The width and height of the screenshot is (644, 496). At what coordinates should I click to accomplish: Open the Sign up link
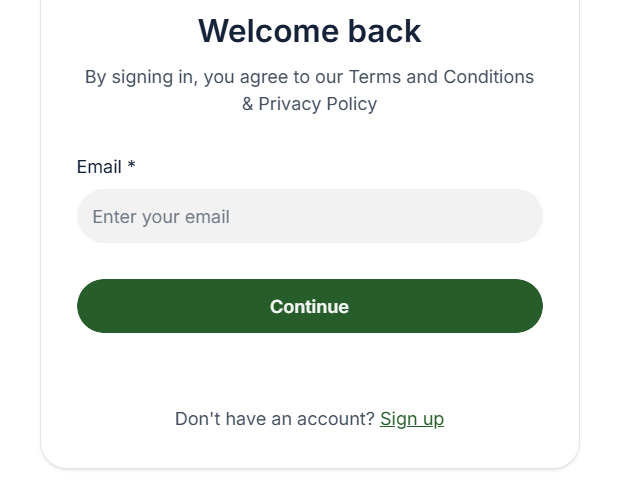tap(412, 419)
